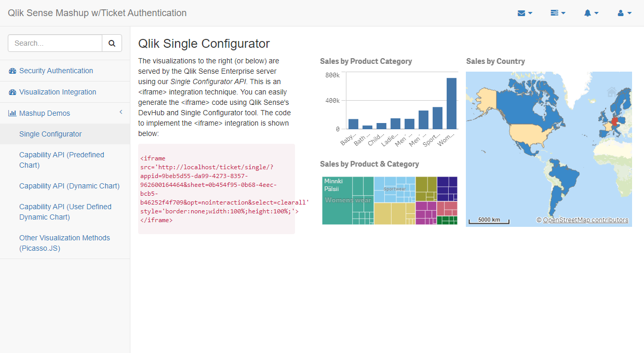Click the tasks list icon in top bar
The width and height of the screenshot is (644, 353).
coord(555,12)
